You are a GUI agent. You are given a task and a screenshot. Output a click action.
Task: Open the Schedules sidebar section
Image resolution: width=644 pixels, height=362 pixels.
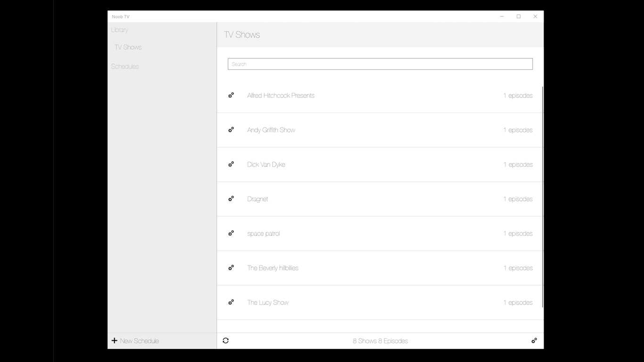point(125,66)
